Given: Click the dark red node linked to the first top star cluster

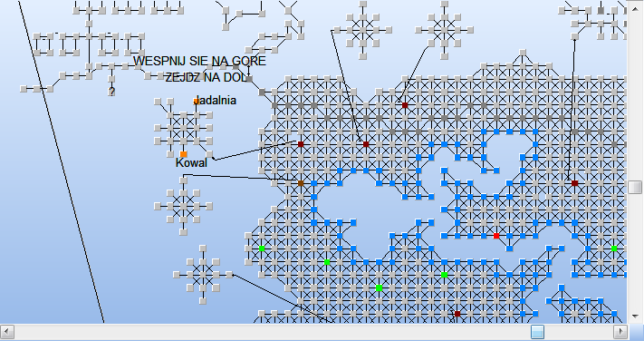Looking at the screenshot, I should point(366,144).
